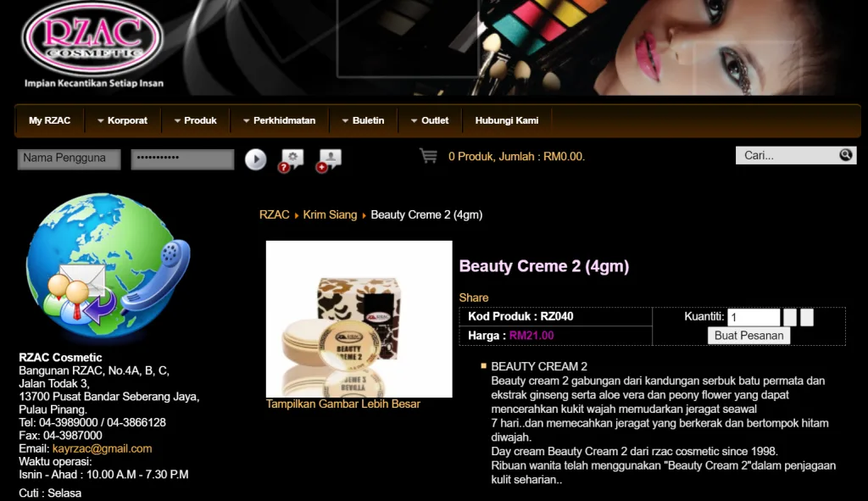Open the forgot password gear icon
Viewport: 868px width, 501px height.
pyautogui.click(x=292, y=160)
